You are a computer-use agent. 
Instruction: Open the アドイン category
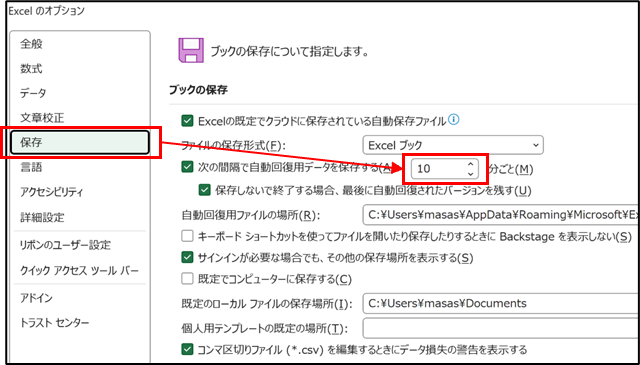tap(37, 298)
